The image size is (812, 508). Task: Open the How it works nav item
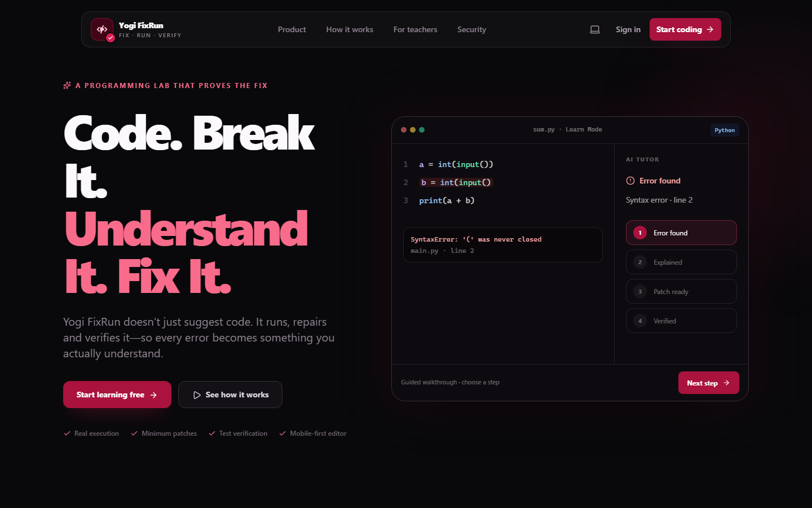tap(350, 29)
